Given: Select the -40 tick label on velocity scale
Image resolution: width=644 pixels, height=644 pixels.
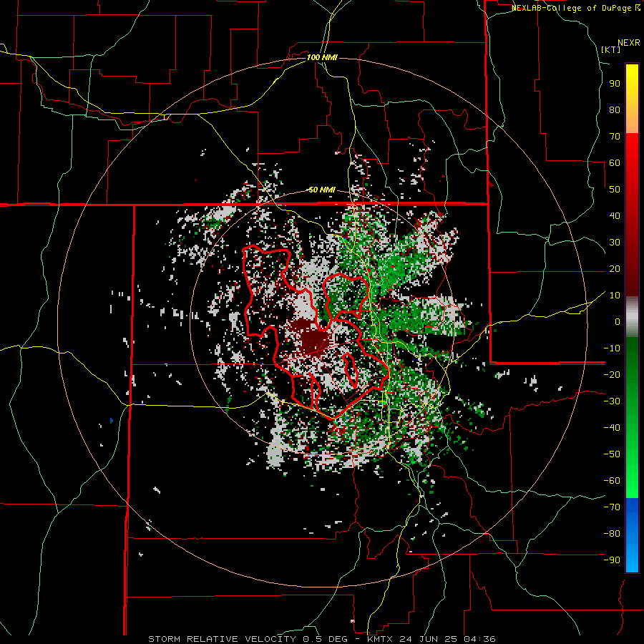Looking at the screenshot, I should (612, 428).
